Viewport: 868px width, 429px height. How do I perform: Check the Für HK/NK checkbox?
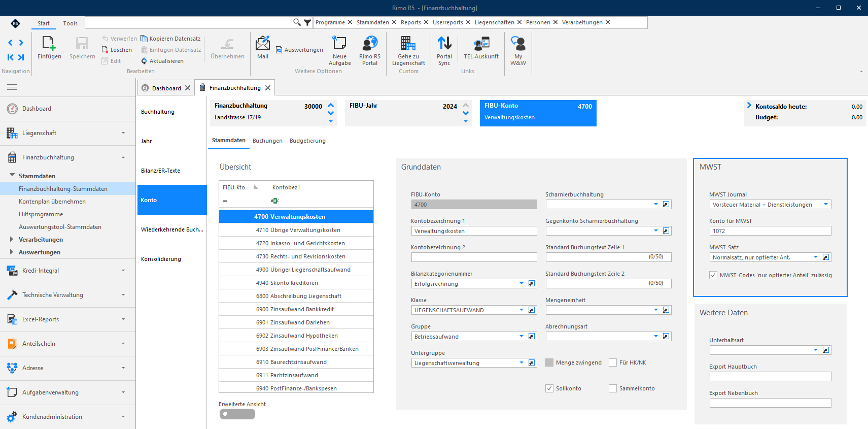(x=613, y=362)
